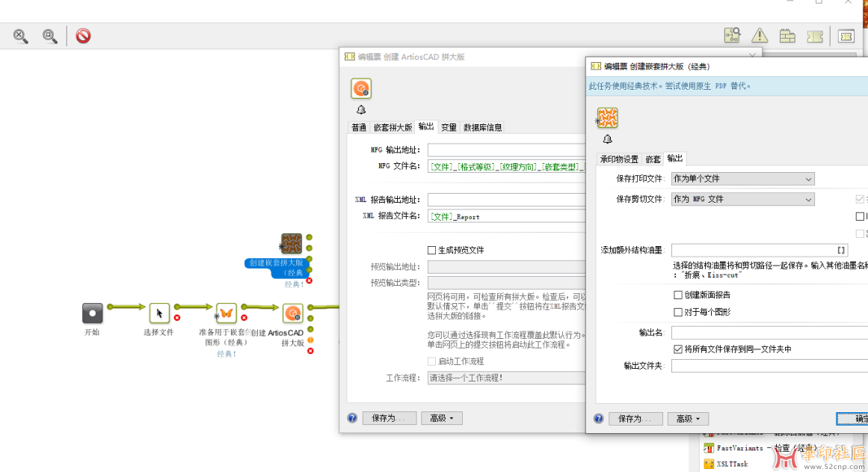
Task: Click the red cancel icon in toolbar
Action: pyautogui.click(x=83, y=36)
